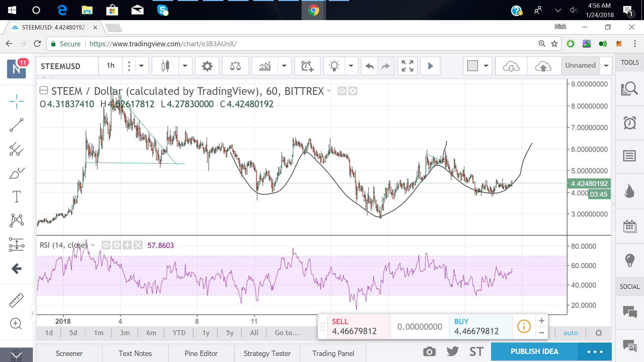Take a chart snapshot with camera icon
Image resolution: width=644 pixels, height=362 pixels.
click(x=429, y=352)
